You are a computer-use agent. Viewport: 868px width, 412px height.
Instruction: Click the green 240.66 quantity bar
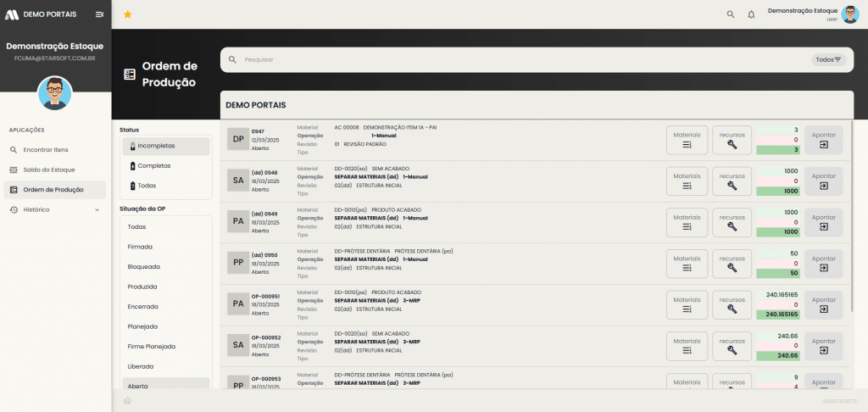778,355
